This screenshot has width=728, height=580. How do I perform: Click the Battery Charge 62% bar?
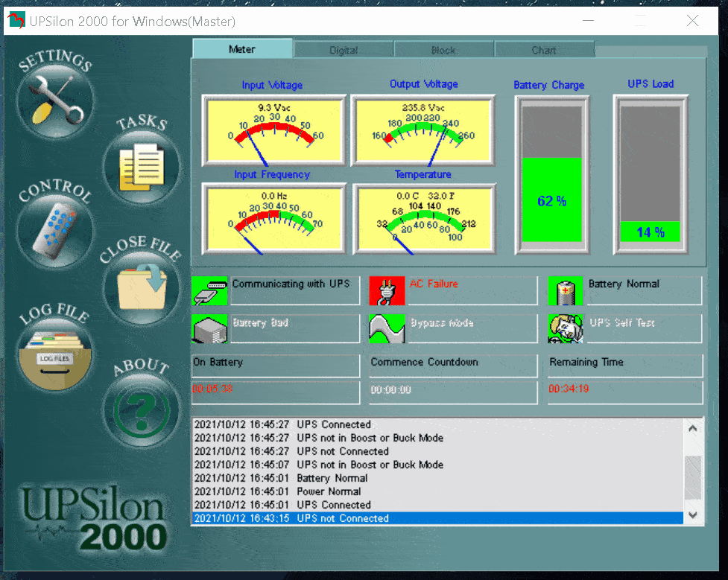pyautogui.click(x=551, y=200)
